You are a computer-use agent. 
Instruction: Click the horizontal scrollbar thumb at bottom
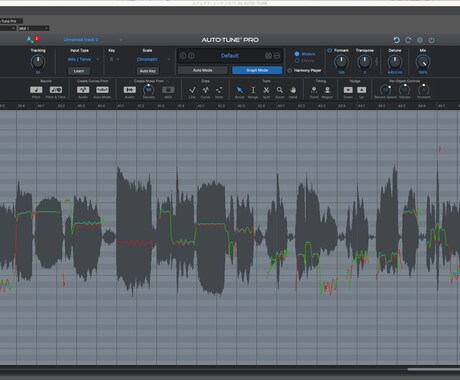[434, 369]
